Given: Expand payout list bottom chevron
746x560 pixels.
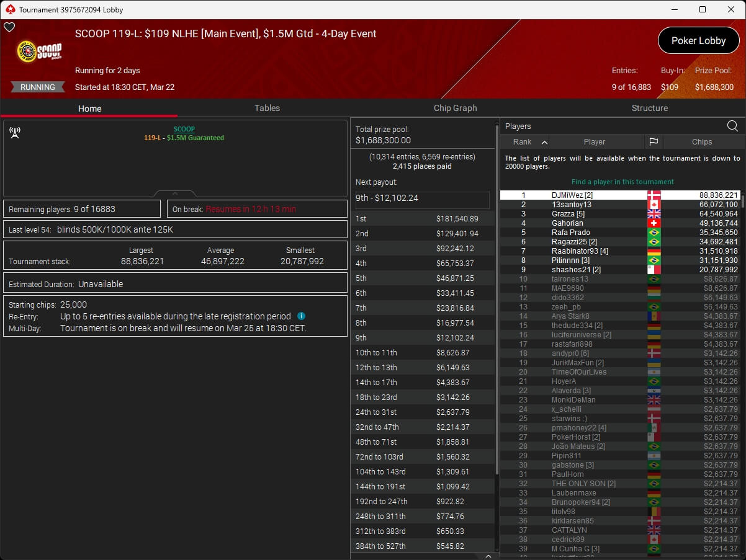Looking at the screenshot, I should point(488,556).
